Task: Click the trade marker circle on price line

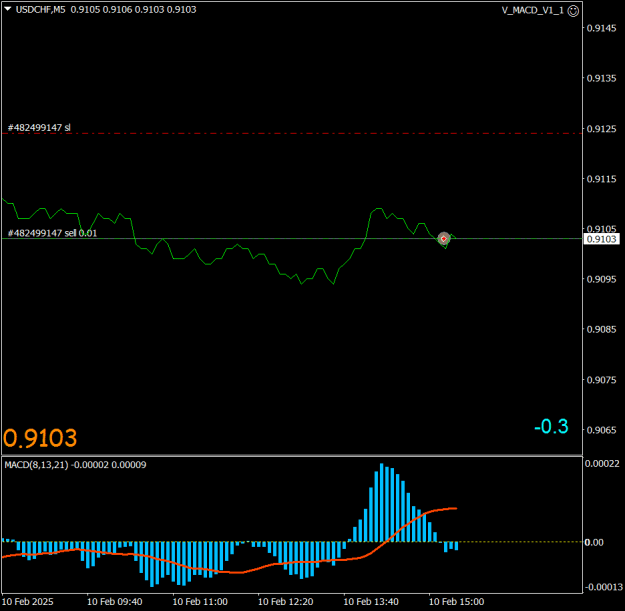Action: 444,238
